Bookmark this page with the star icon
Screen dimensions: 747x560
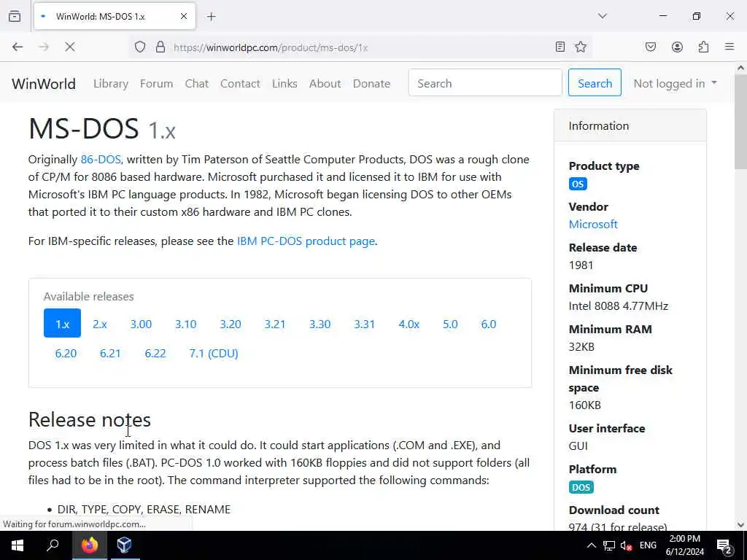(x=580, y=47)
